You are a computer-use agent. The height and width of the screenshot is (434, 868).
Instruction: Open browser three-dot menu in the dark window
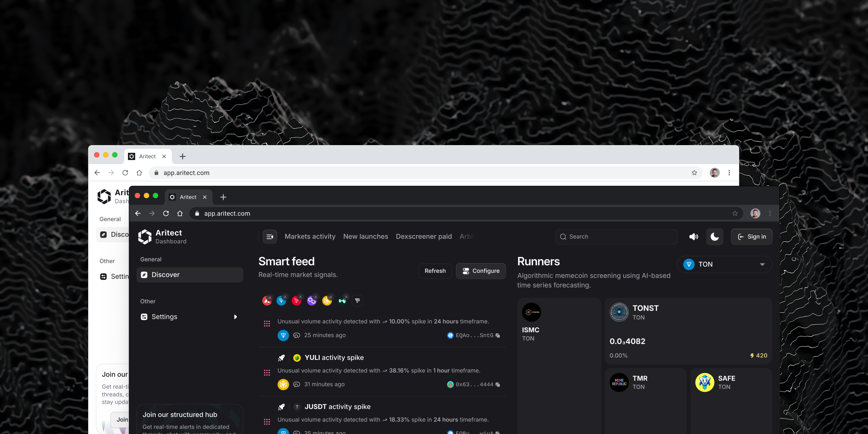click(770, 213)
